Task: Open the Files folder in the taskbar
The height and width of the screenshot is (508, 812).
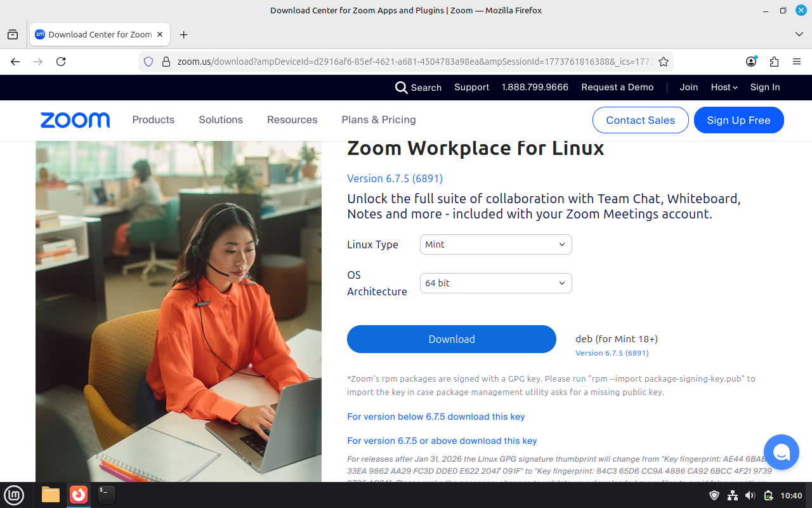Action: pyautogui.click(x=51, y=495)
